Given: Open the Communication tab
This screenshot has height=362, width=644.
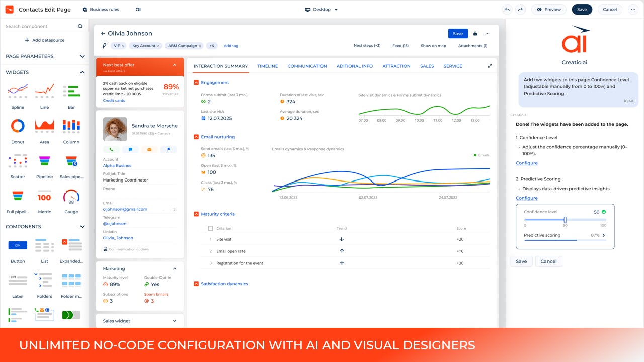Looking at the screenshot, I should [307, 66].
